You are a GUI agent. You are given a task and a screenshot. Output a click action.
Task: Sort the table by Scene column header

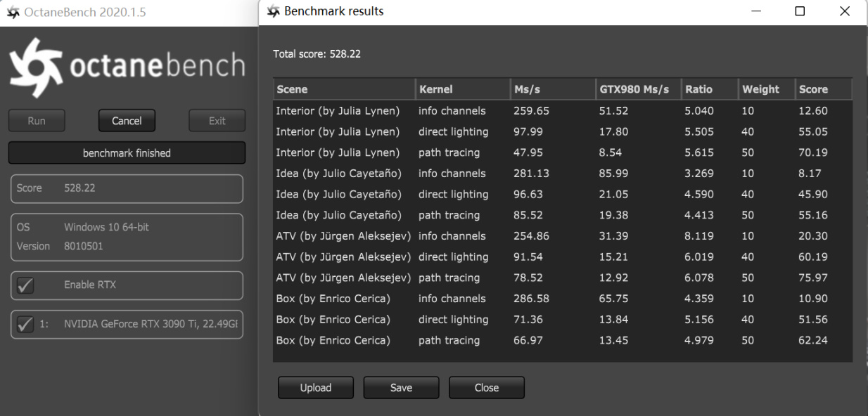coord(344,89)
